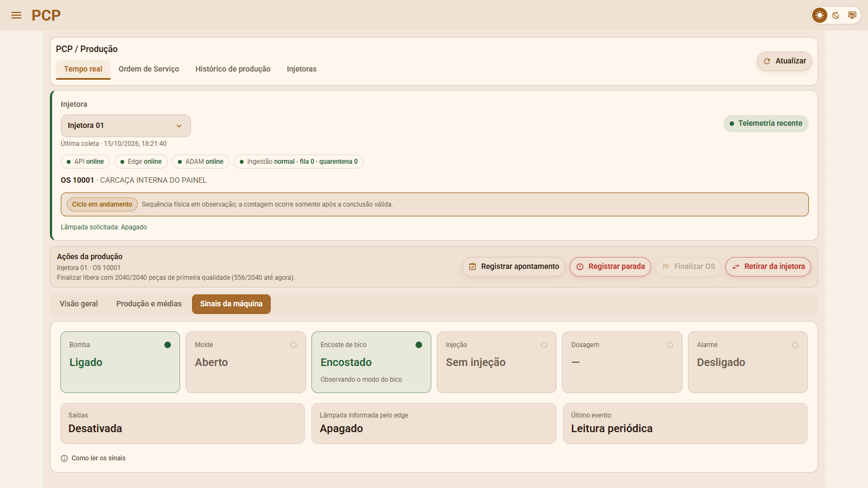Click the refresh icon in Atualizar
The height and width of the screenshot is (488, 868).
tap(767, 61)
